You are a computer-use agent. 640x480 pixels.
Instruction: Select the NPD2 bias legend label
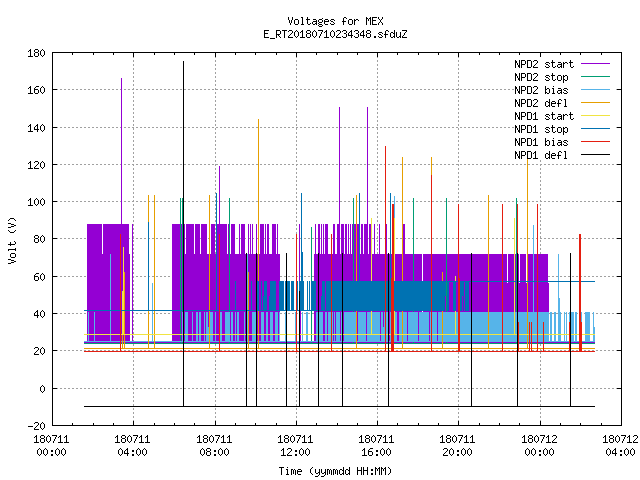click(x=541, y=90)
